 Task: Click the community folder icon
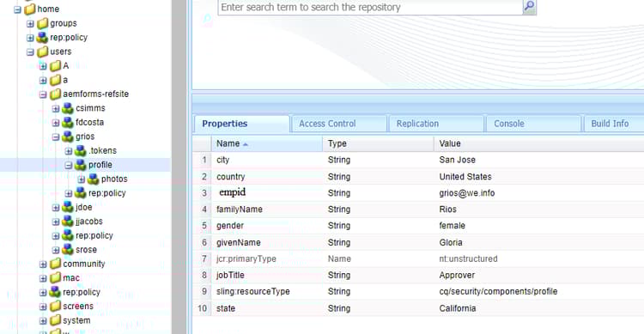coord(56,264)
